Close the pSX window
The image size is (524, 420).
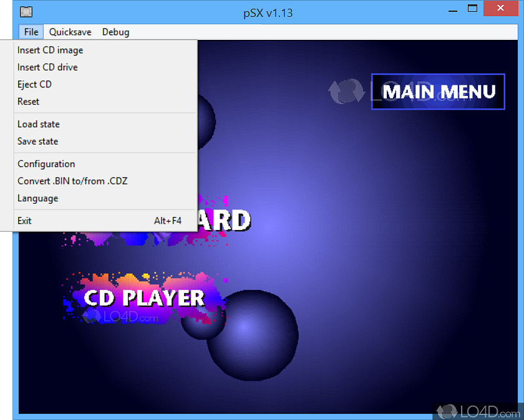pyautogui.click(x=503, y=9)
